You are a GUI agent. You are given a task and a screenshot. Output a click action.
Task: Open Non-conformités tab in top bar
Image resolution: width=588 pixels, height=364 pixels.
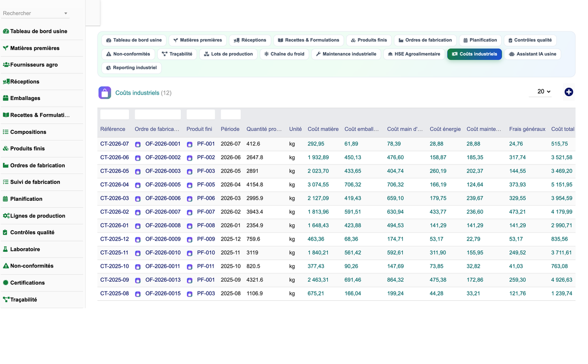tap(128, 54)
